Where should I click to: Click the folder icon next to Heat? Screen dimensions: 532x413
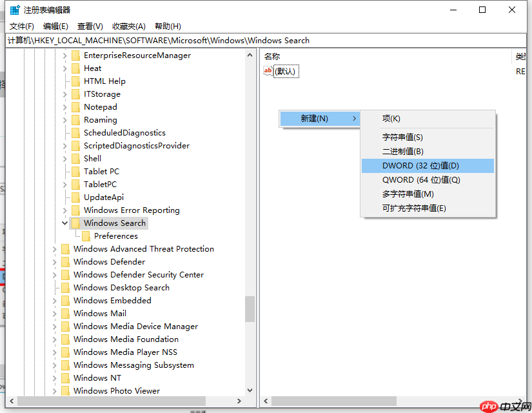pyautogui.click(x=76, y=68)
